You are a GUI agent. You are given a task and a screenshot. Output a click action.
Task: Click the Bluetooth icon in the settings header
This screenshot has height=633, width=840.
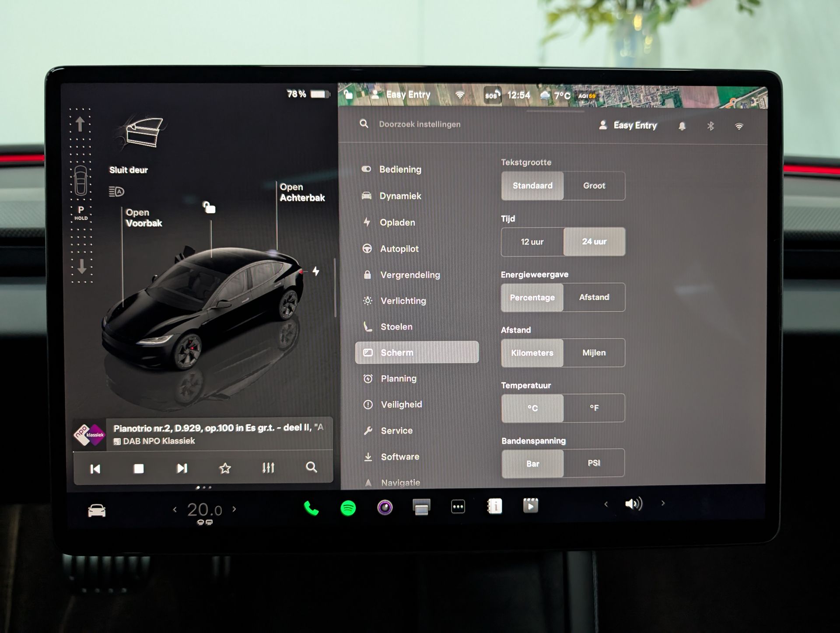[x=710, y=126]
